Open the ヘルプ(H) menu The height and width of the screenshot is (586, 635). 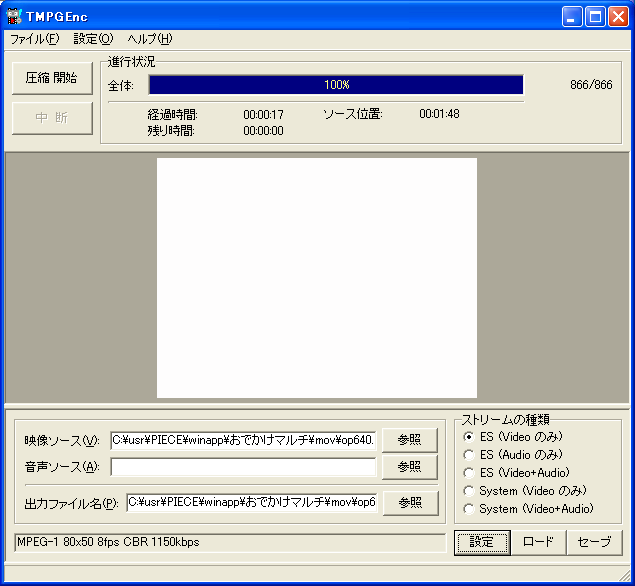tap(150, 39)
